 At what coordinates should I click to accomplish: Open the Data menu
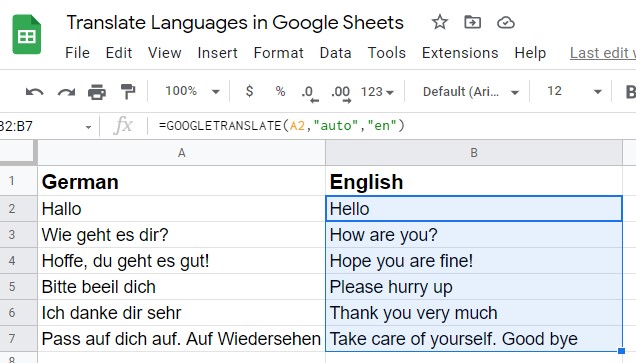[335, 53]
